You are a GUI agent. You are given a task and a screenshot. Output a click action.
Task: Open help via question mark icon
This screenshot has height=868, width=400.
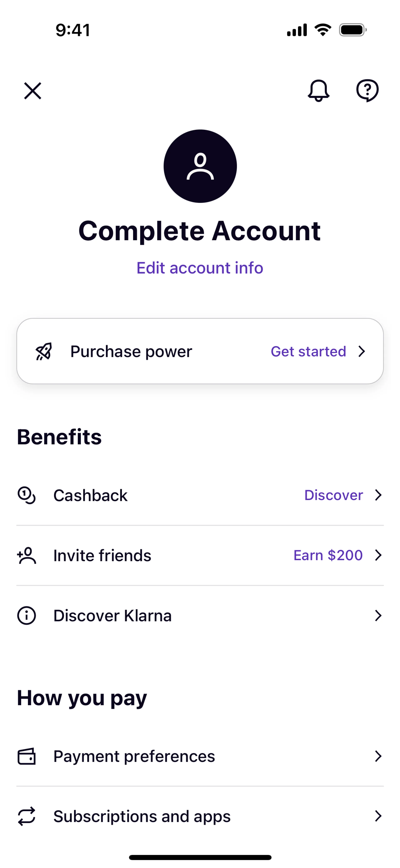(x=367, y=90)
